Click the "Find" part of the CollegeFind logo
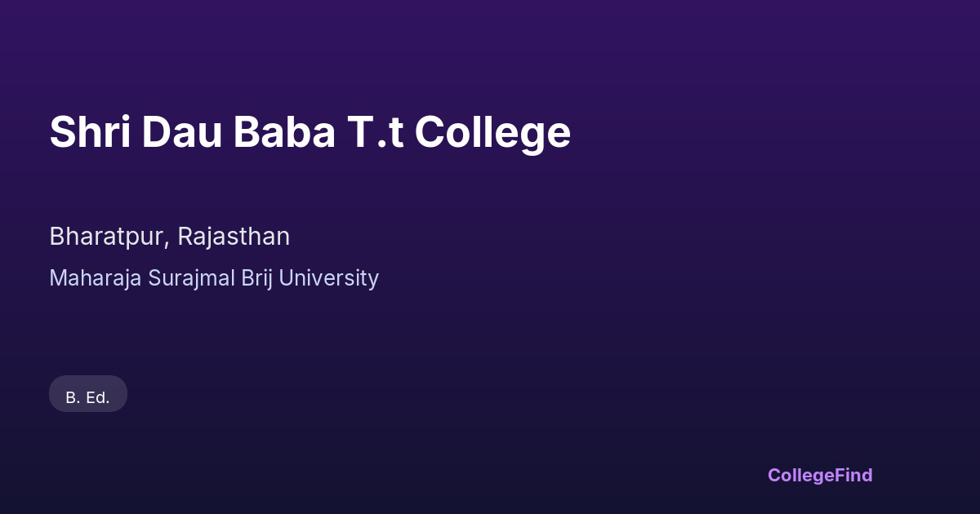This screenshot has width=980, height=514. pyautogui.click(x=853, y=475)
